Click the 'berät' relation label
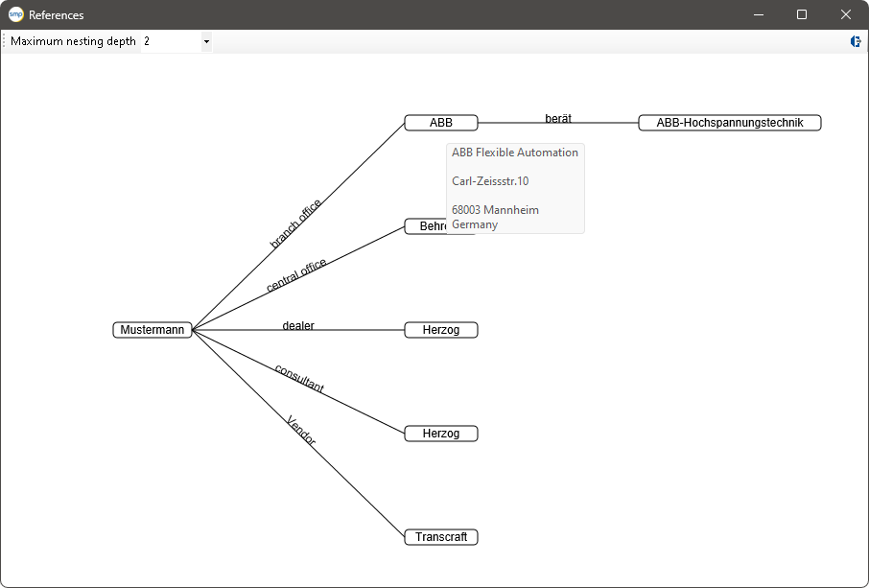Viewport: 869px width, 588px height. (x=558, y=118)
